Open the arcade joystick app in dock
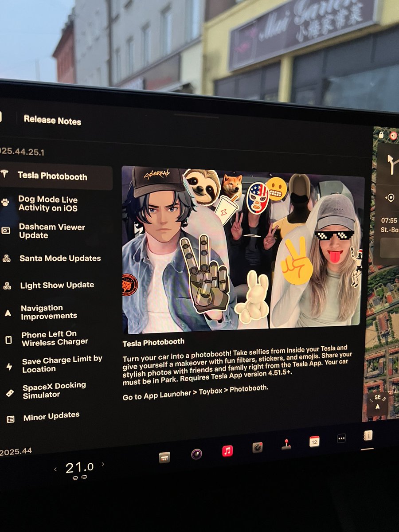399x532 pixels. click(x=286, y=445)
